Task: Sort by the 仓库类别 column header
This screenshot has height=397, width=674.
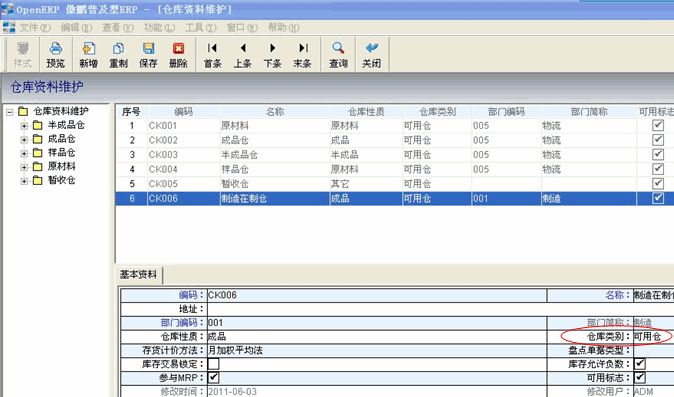Action: click(437, 112)
